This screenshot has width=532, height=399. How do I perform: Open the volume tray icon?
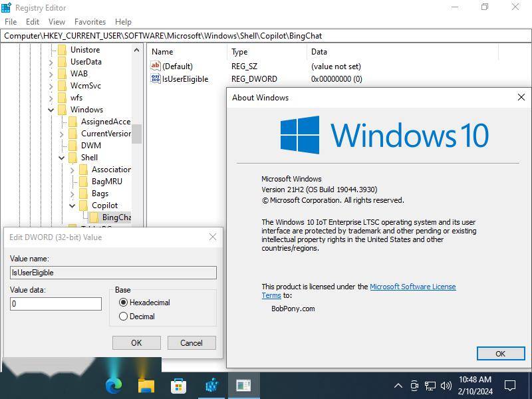click(x=446, y=386)
